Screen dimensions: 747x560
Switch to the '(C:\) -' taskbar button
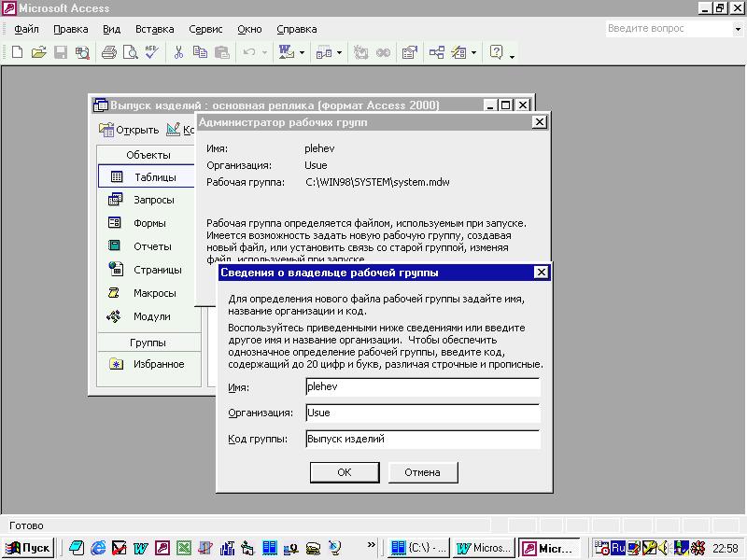418,548
